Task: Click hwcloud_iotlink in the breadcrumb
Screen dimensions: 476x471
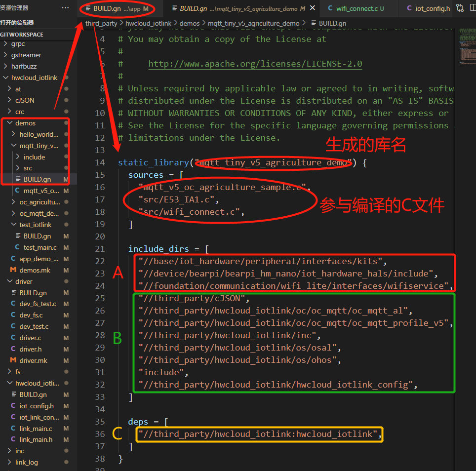Action: pyautogui.click(x=148, y=23)
